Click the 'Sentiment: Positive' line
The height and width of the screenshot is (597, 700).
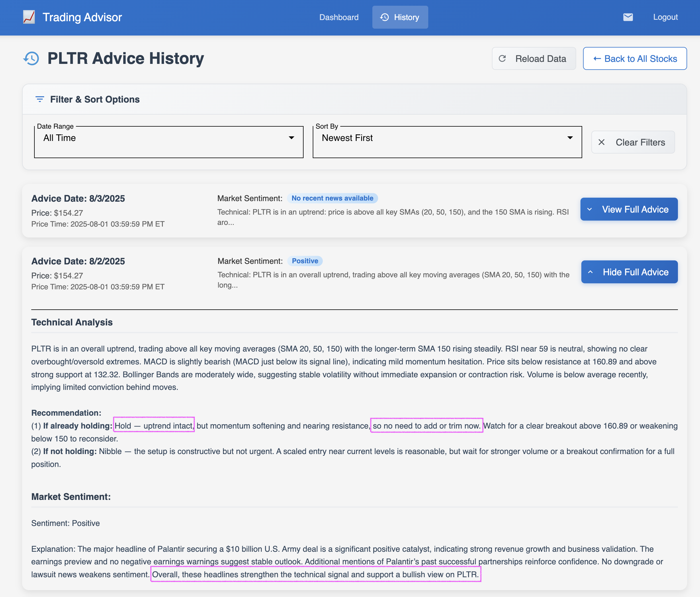pyautogui.click(x=66, y=523)
